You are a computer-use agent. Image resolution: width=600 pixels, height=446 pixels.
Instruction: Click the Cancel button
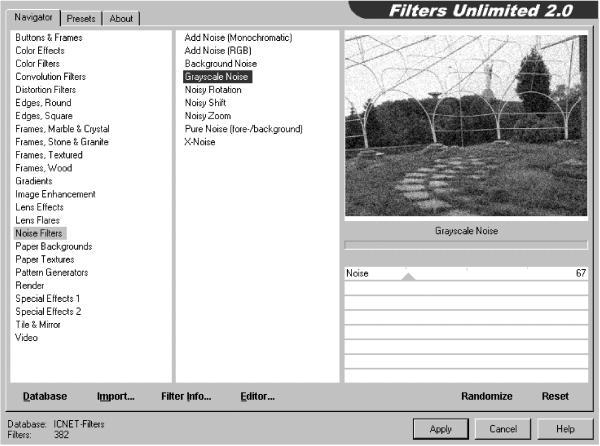(x=503, y=429)
